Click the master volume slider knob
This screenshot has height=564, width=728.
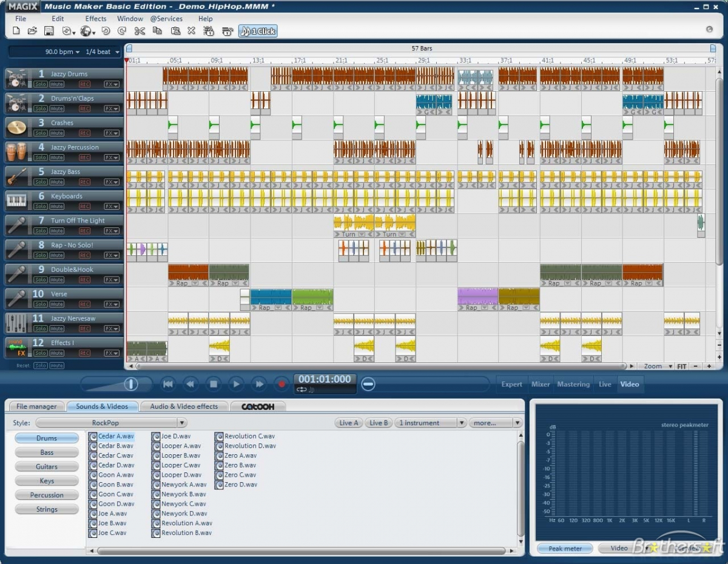[131, 384]
